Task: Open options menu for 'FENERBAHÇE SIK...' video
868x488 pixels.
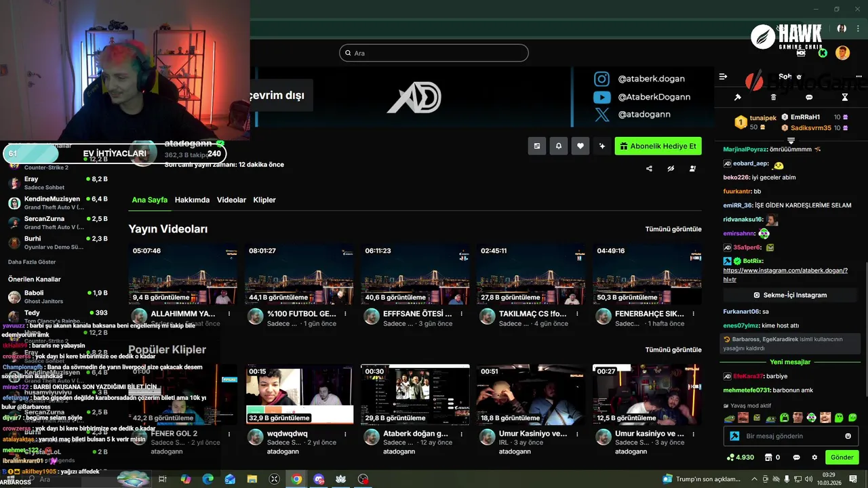Action: 693,314
